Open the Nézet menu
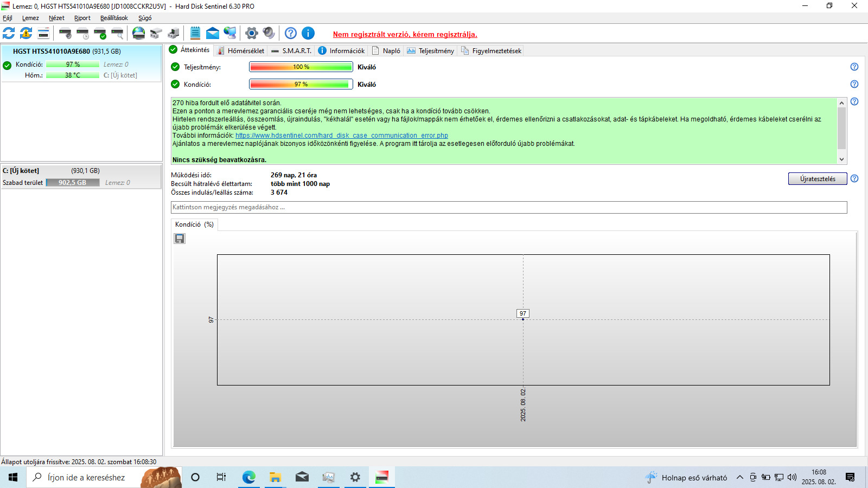Image resolution: width=868 pixels, height=488 pixels. click(x=56, y=18)
